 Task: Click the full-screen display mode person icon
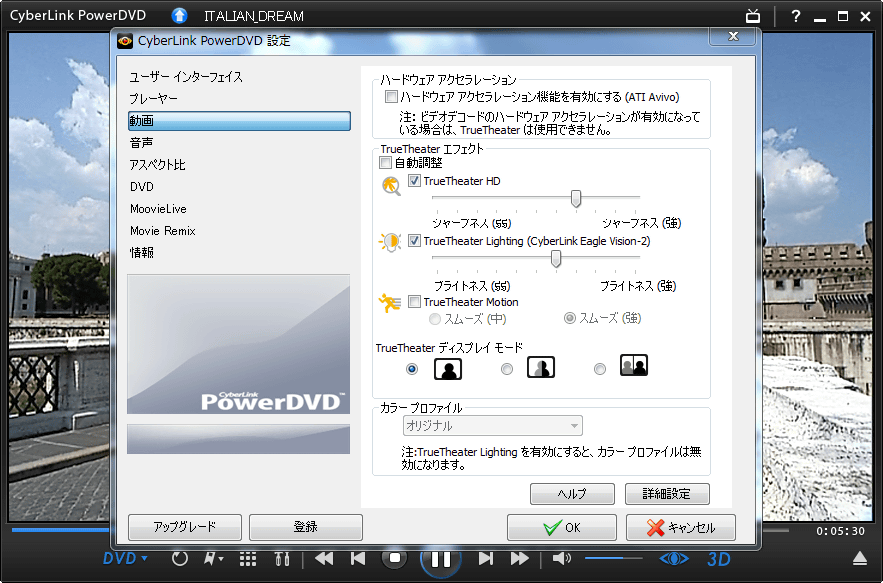point(448,369)
